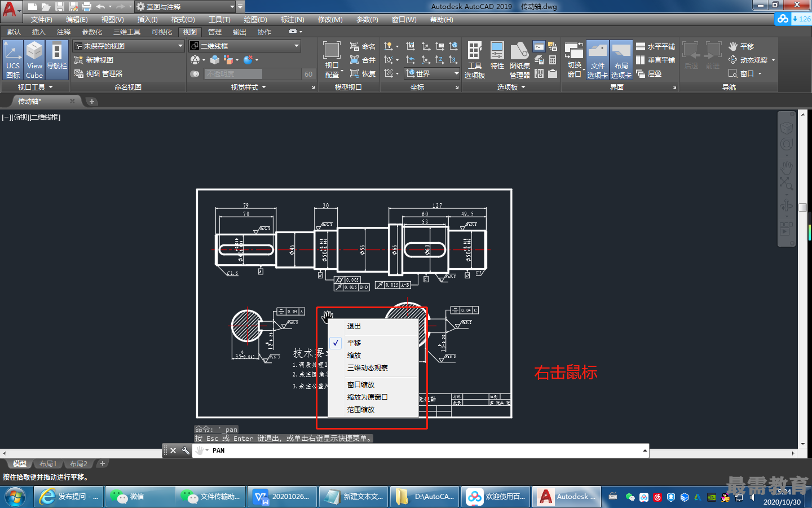Open the 世界 coordinate system dropdown
This screenshot has height=508, width=812.
(432, 73)
